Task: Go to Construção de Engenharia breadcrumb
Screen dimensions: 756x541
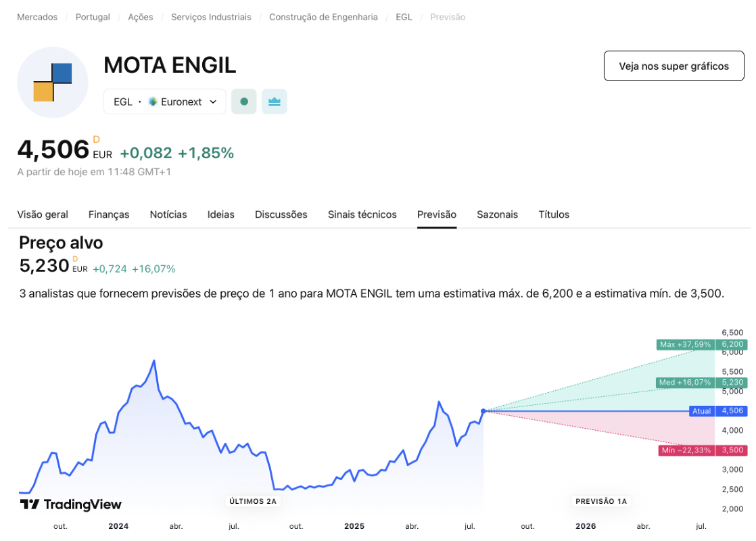Action: tap(323, 17)
